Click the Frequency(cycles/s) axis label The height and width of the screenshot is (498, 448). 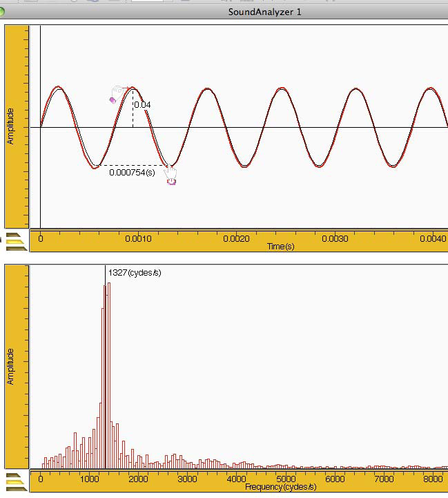coord(280,487)
